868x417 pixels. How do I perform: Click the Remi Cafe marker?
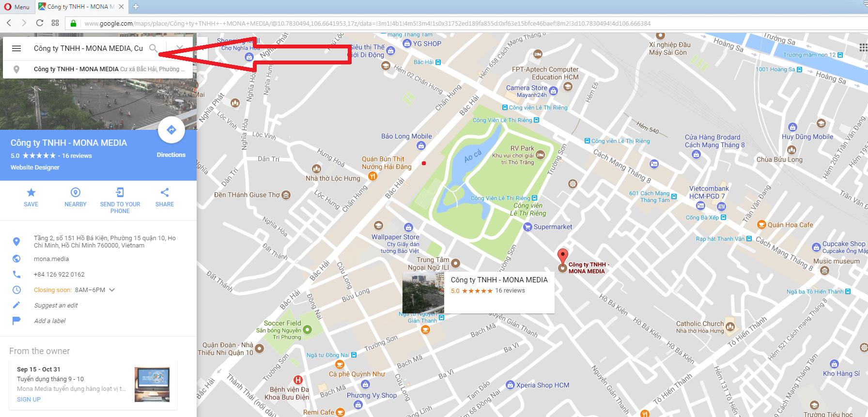point(341,413)
